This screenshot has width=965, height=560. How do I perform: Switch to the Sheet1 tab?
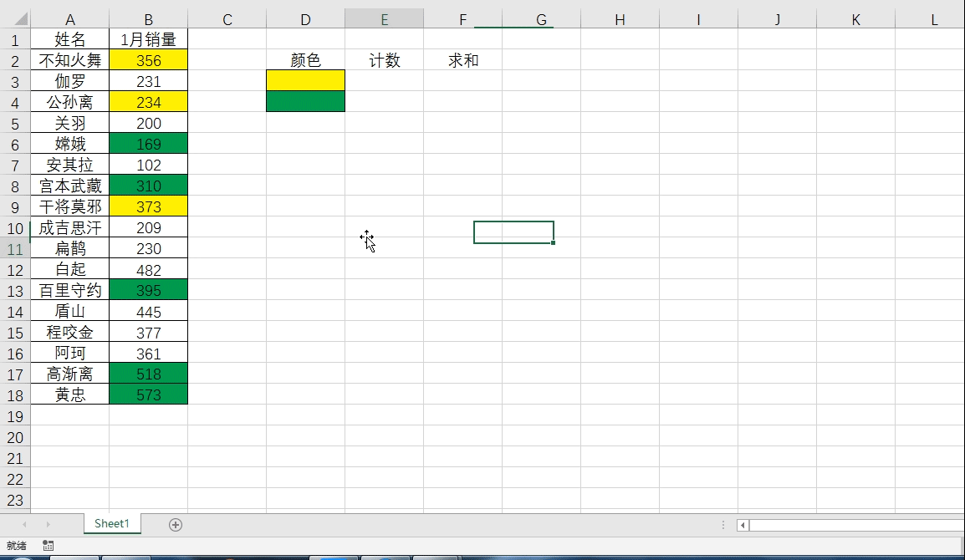coord(112,524)
